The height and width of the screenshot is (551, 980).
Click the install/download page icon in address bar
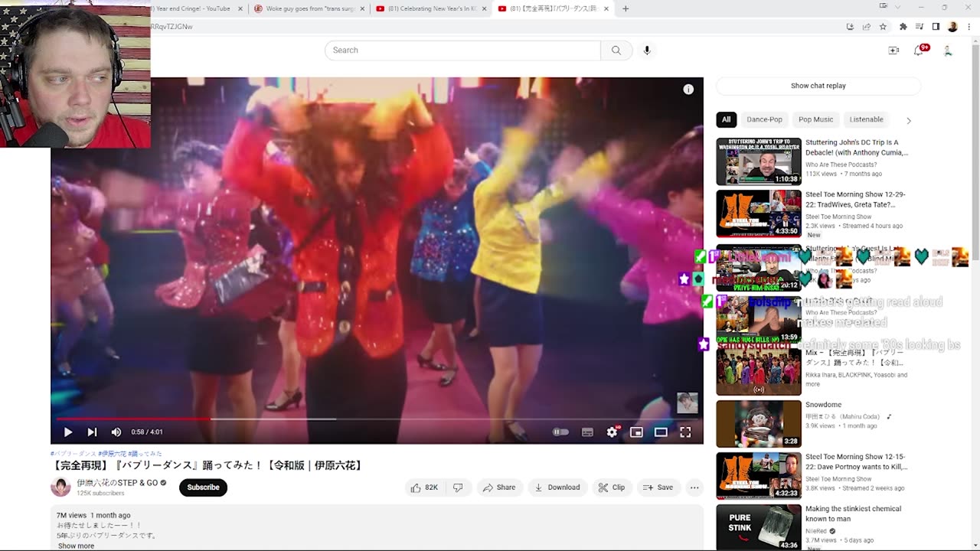point(850,27)
